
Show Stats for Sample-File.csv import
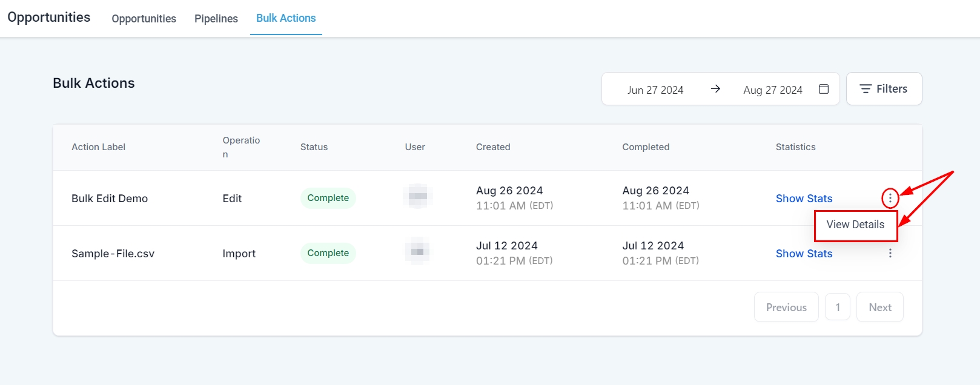804,254
